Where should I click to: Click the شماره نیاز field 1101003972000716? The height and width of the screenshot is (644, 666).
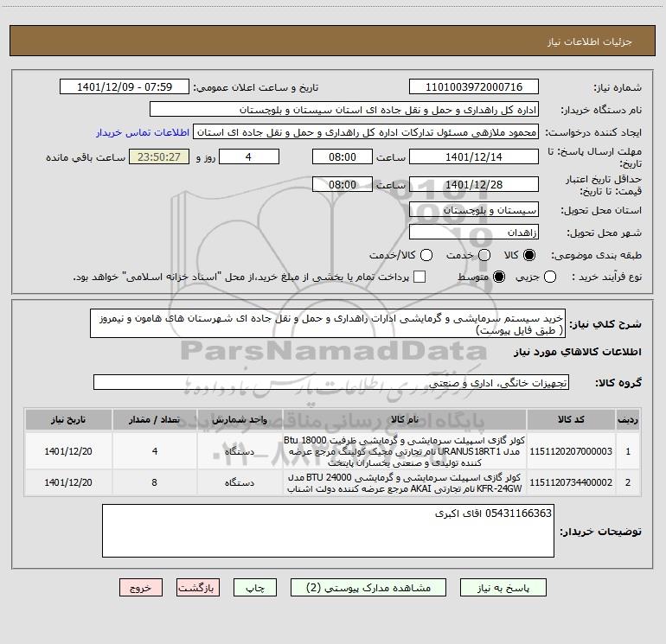pos(474,87)
